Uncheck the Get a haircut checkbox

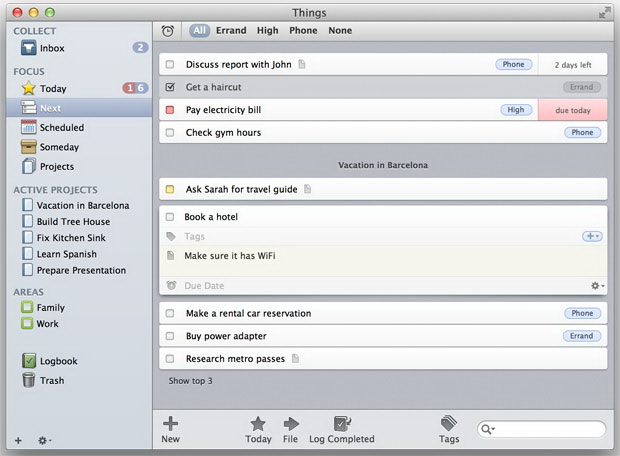pyautogui.click(x=170, y=87)
